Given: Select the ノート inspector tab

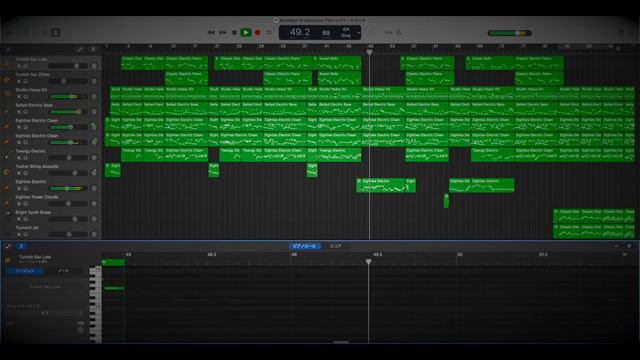Looking at the screenshot, I should 63,271.
